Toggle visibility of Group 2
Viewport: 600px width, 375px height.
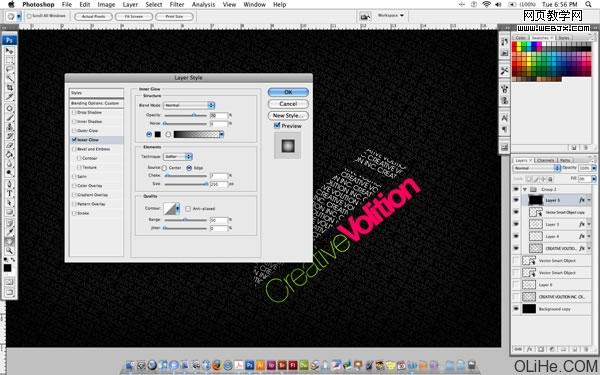pyautogui.click(x=516, y=189)
